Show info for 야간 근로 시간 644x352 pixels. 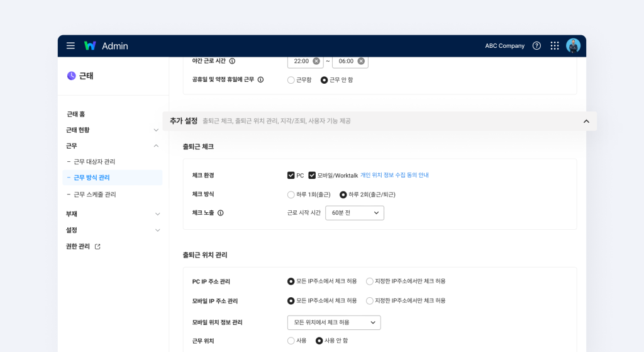[x=232, y=61]
